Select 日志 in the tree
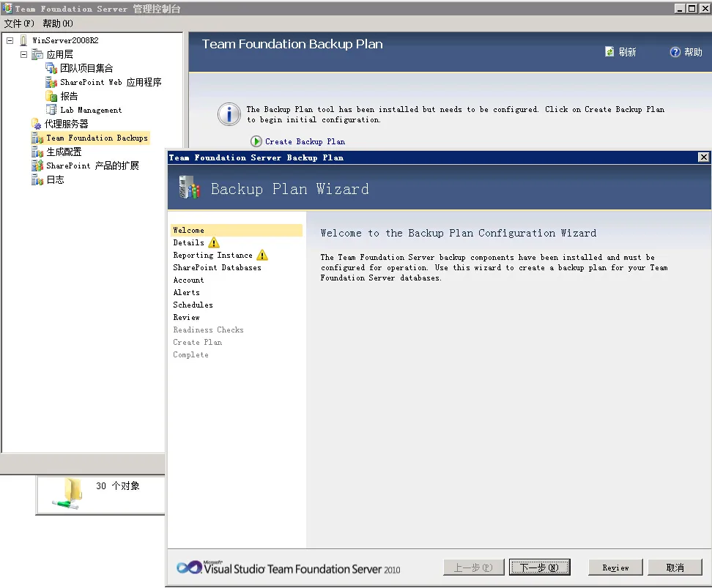 56,180
